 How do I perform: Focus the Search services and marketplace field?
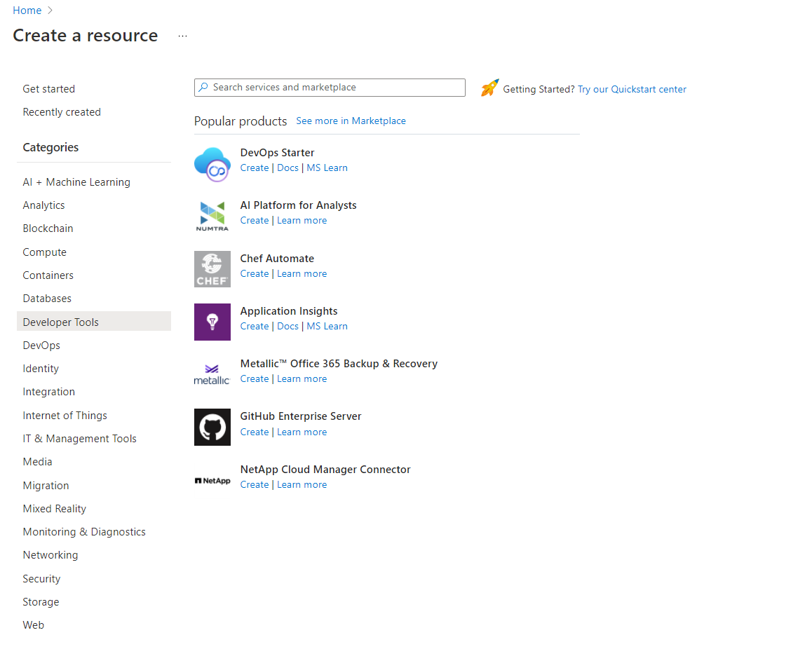tap(330, 88)
